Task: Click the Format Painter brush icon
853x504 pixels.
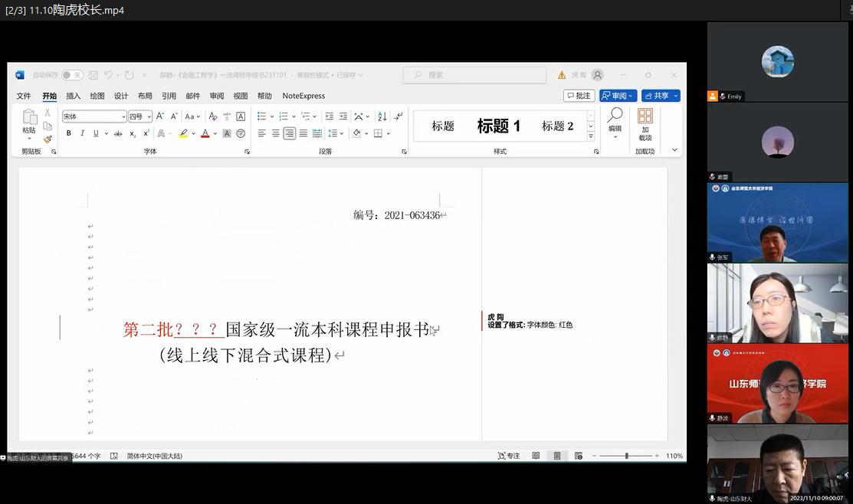Action: click(48, 139)
